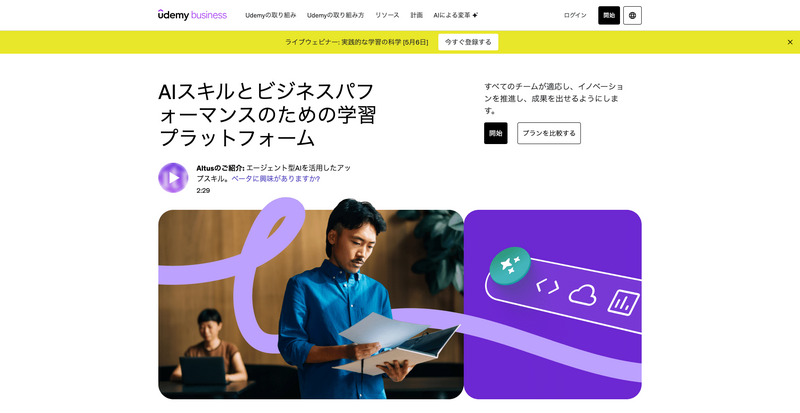Open the ベータに興味がありますか? link
800x413 pixels.
point(276,179)
